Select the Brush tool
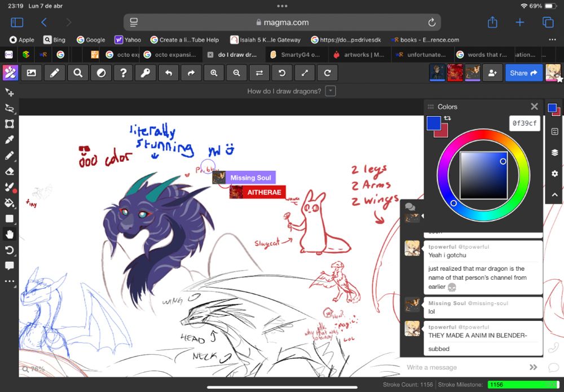This screenshot has height=392, width=564. 10,187
